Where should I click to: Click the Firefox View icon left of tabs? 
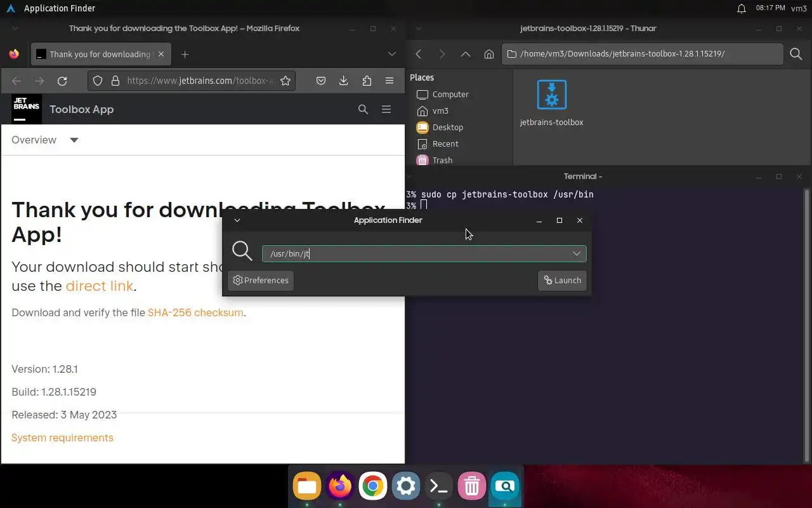click(14, 54)
